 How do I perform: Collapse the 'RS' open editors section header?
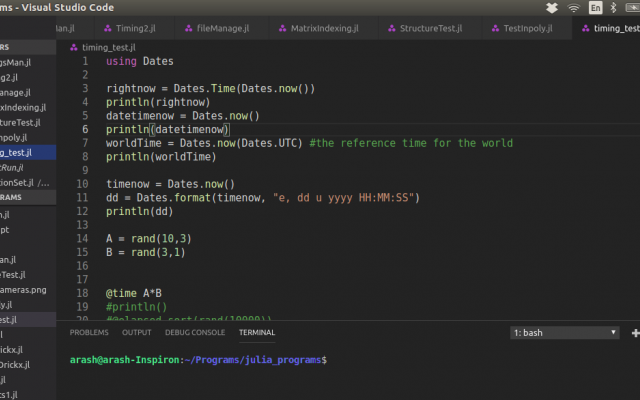tap(28, 47)
